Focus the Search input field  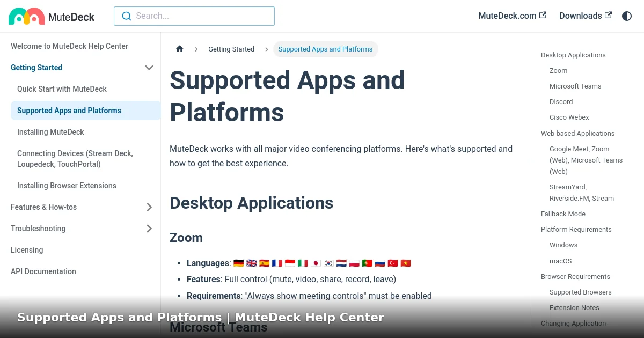tap(194, 16)
